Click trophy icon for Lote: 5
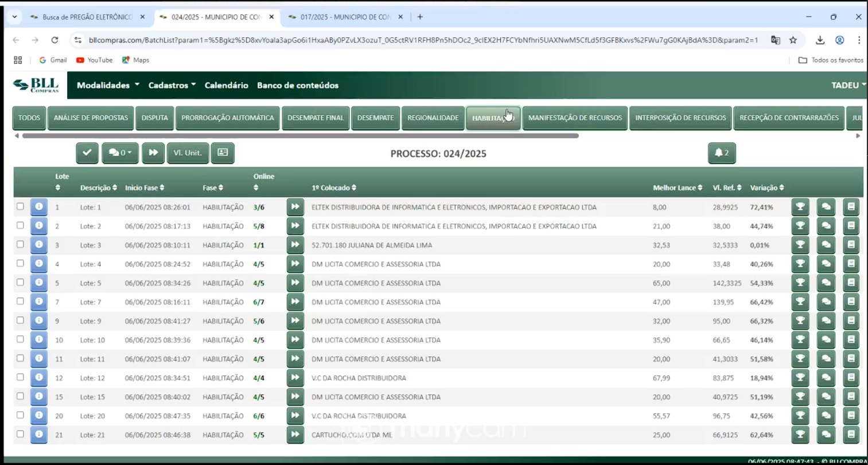 click(x=800, y=283)
